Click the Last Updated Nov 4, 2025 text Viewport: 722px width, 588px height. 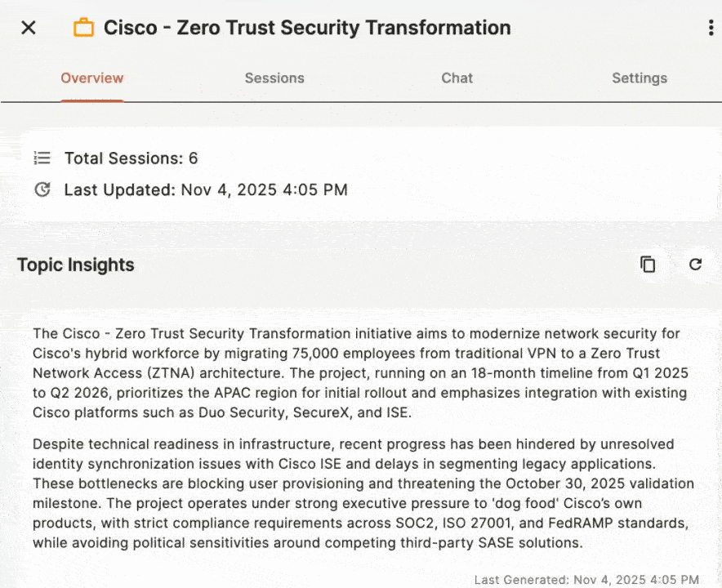click(206, 189)
